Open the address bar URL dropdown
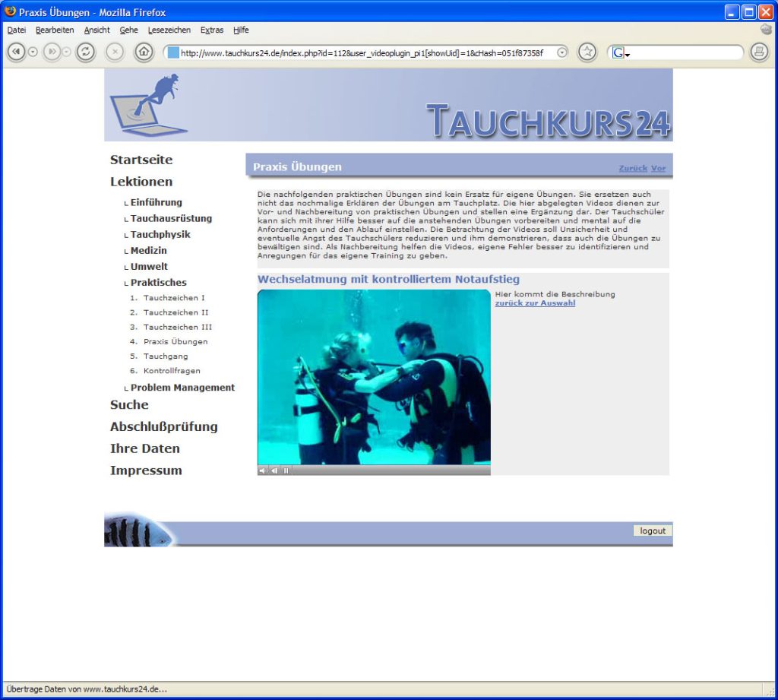Image resolution: width=778 pixels, height=700 pixels. point(561,52)
